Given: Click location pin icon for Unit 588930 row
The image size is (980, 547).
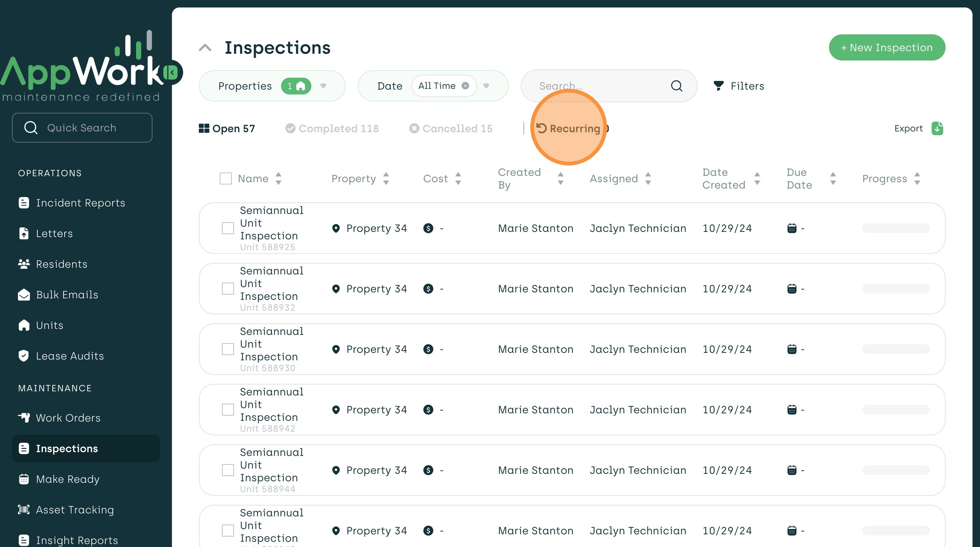Looking at the screenshot, I should [336, 349].
